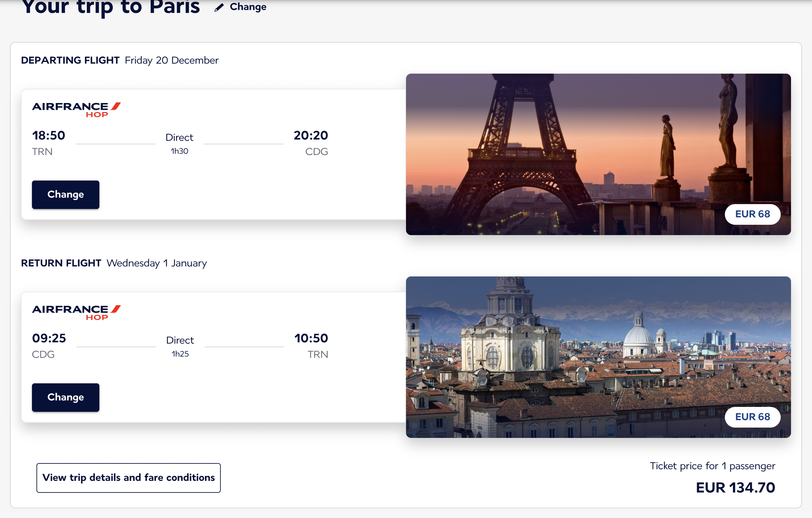Select the 18:50 departure time from TRN
Image resolution: width=812 pixels, height=518 pixels.
pos(48,135)
